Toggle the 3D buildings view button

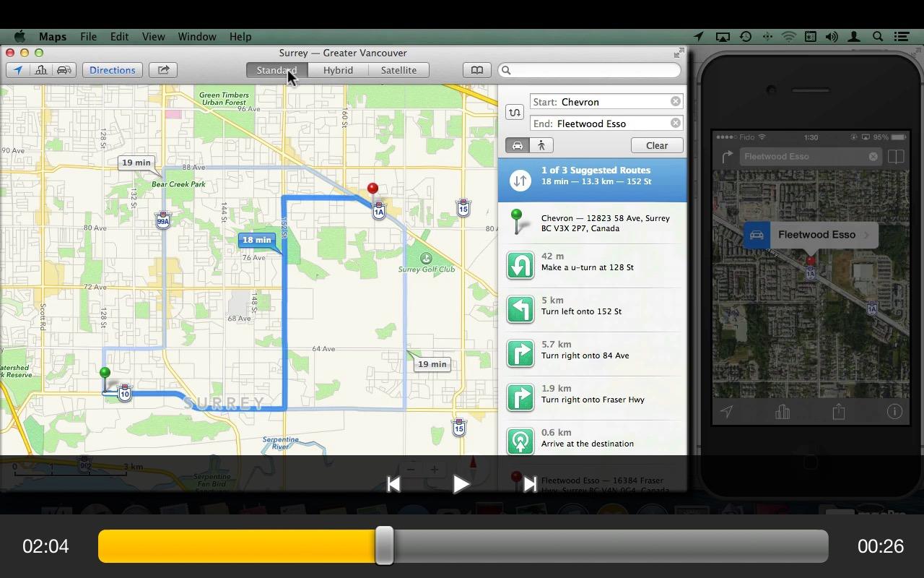pyautogui.click(x=41, y=70)
